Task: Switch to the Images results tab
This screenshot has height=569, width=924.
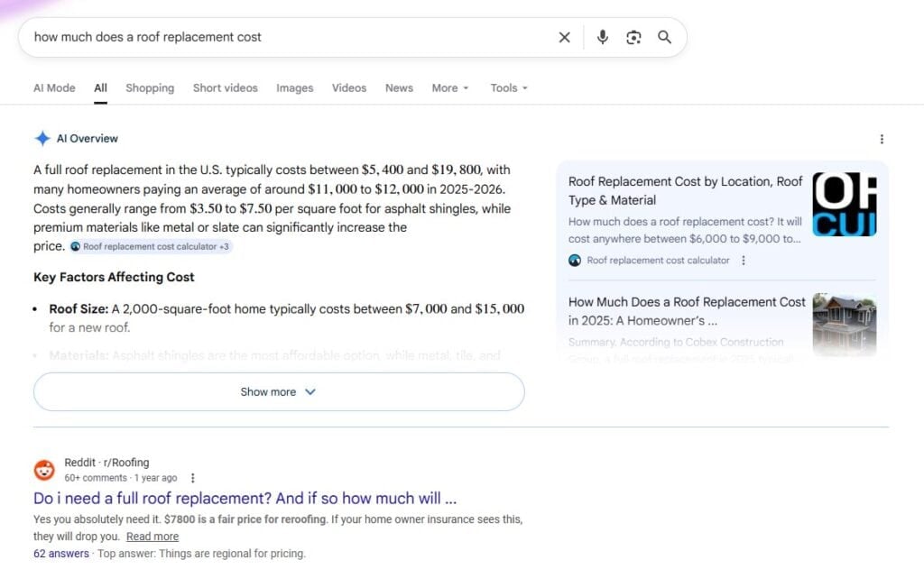Action: (294, 87)
